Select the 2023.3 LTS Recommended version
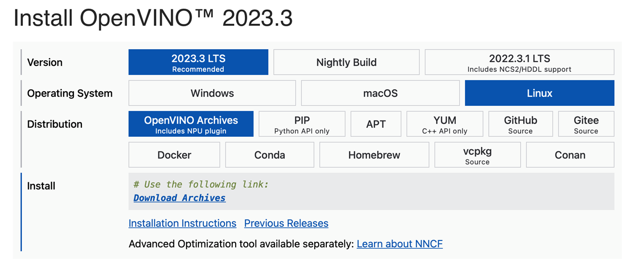644x276 pixels. [198, 62]
